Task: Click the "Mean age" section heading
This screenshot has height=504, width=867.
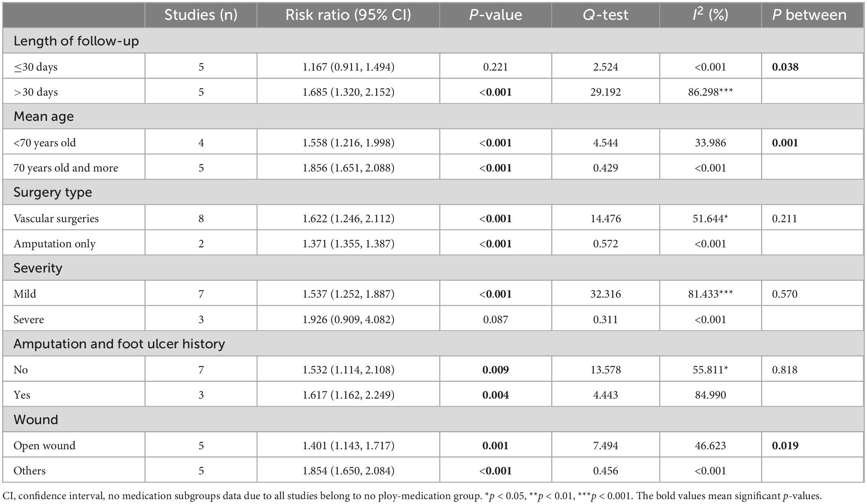Action: coord(43,117)
